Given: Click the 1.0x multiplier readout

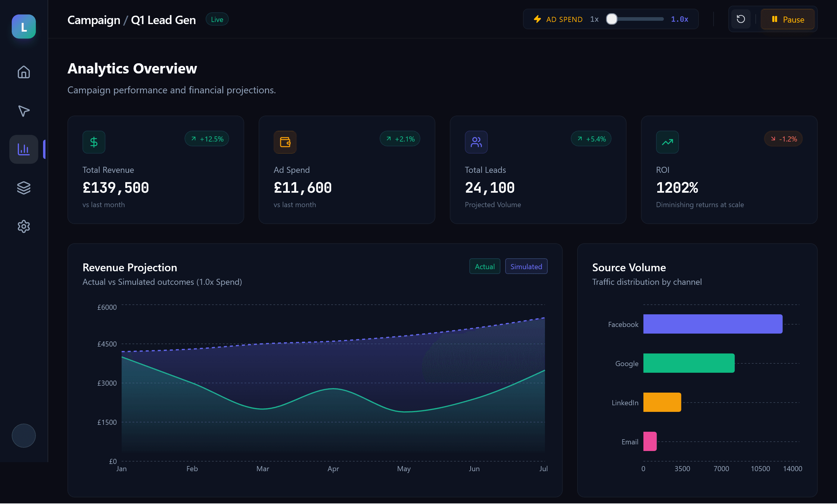Looking at the screenshot, I should pos(680,19).
